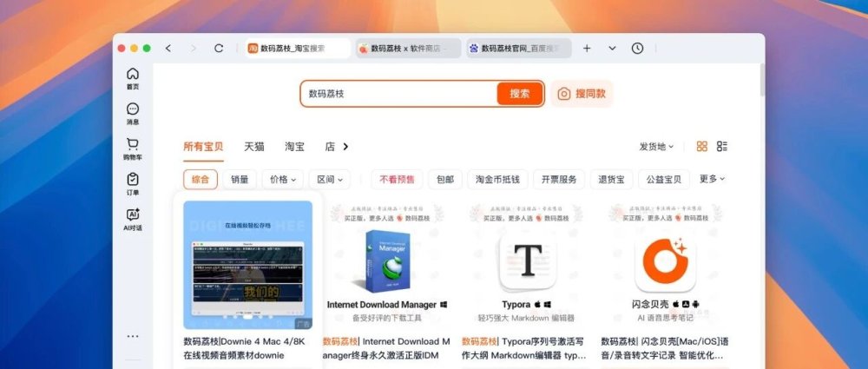Viewport: 868px width, 369px height.
Task: Click the browser forward arrow
Action: pos(194,49)
